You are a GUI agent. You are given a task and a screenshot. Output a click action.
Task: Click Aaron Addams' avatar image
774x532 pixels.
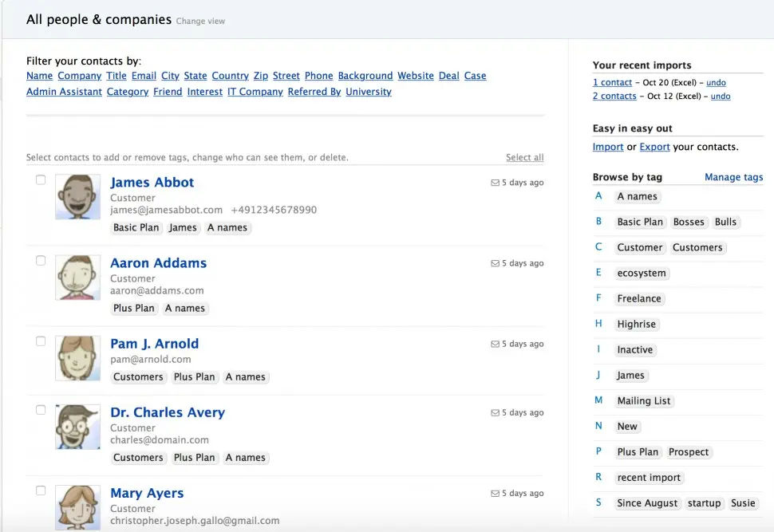point(77,278)
